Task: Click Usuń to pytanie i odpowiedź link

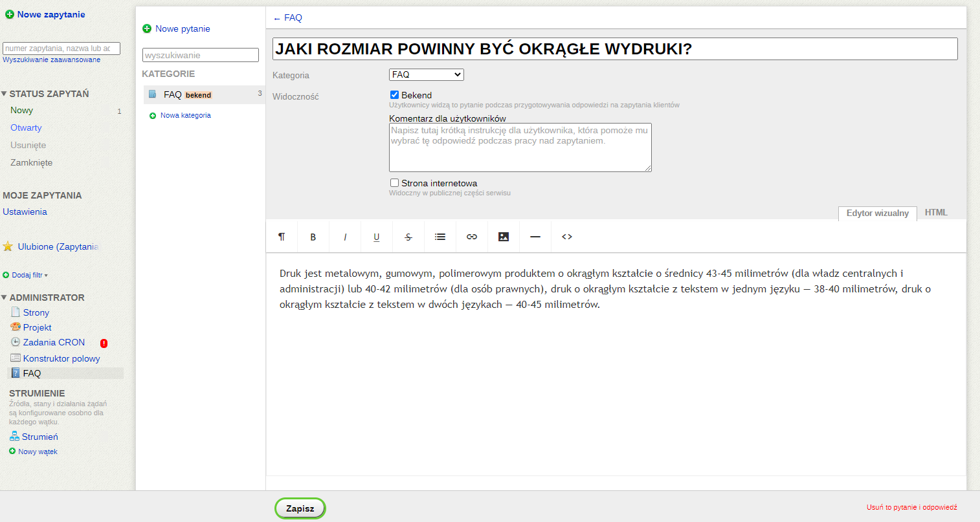Action: pyautogui.click(x=911, y=507)
